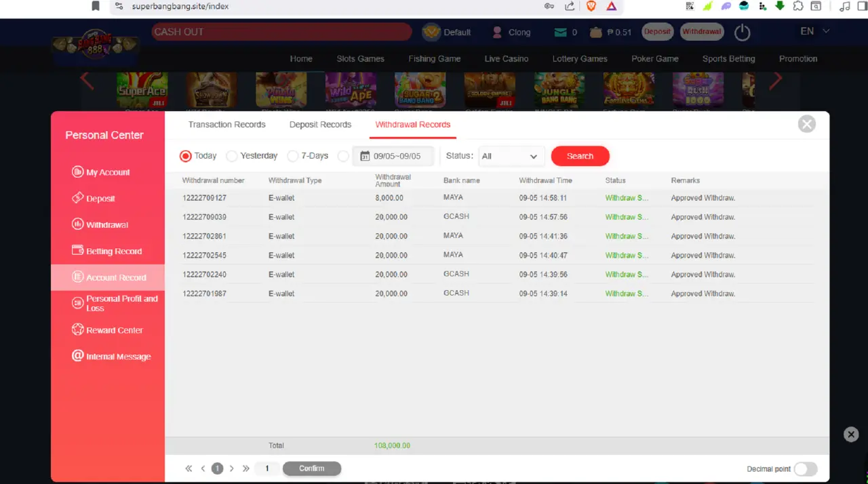The image size is (868, 484).
Task: Go to the previous page arrow
Action: (x=203, y=468)
